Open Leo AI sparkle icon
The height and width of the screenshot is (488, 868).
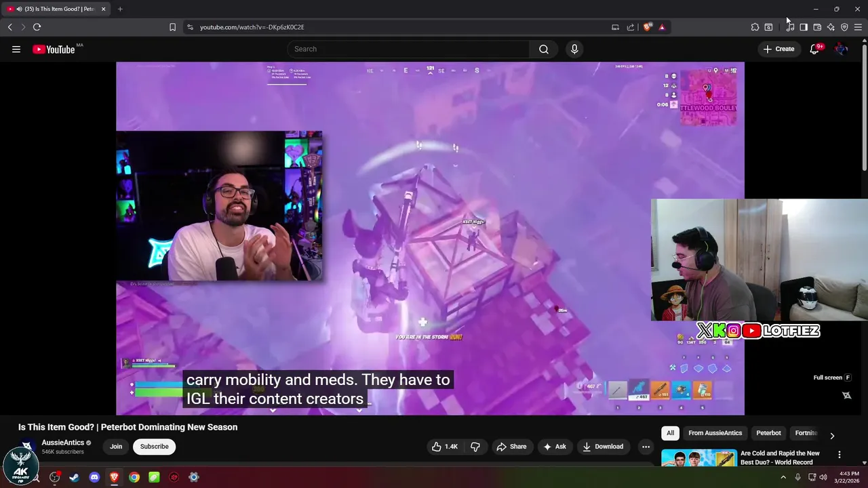pyautogui.click(x=831, y=27)
